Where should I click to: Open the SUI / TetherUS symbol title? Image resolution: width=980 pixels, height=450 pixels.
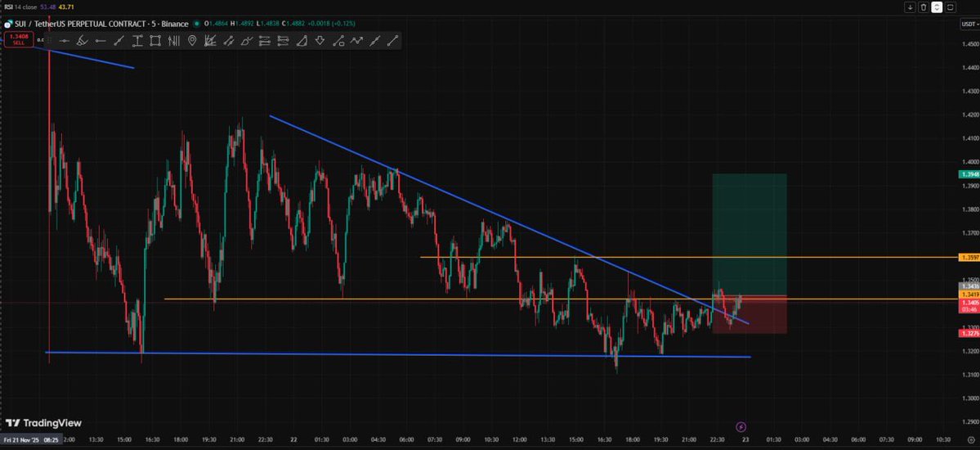point(102,24)
